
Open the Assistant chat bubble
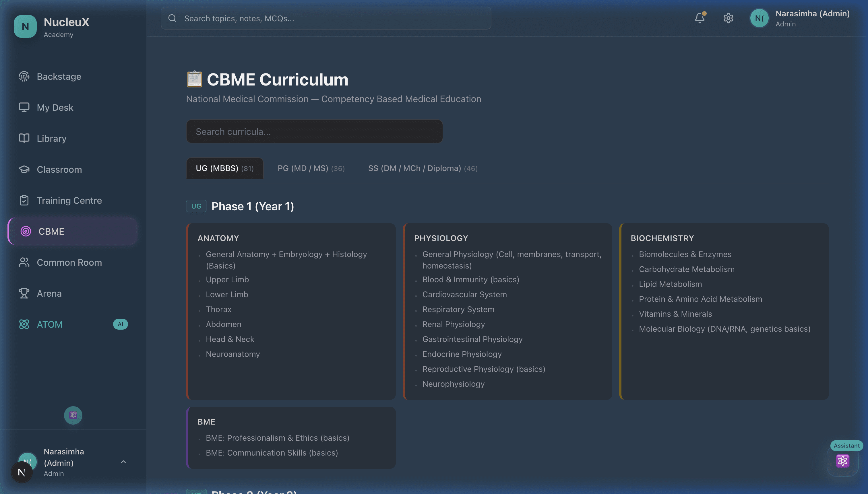[843, 461]
